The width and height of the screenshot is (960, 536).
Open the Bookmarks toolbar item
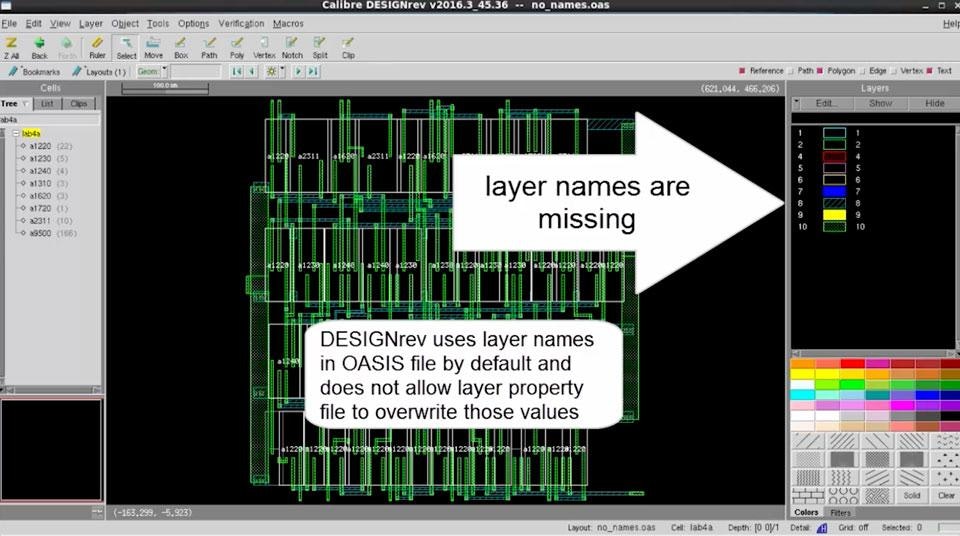(34, 72)
